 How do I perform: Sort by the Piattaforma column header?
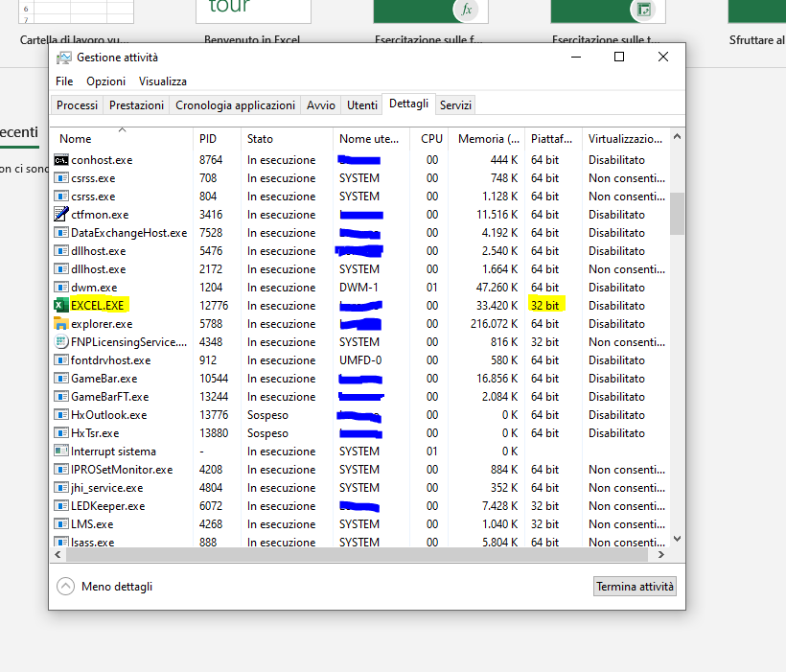(x=553, y=139)
